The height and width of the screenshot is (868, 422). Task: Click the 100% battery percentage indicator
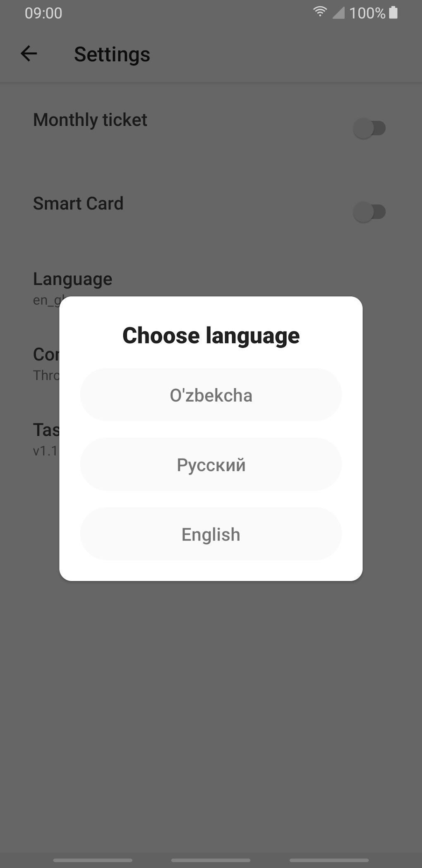369,13
